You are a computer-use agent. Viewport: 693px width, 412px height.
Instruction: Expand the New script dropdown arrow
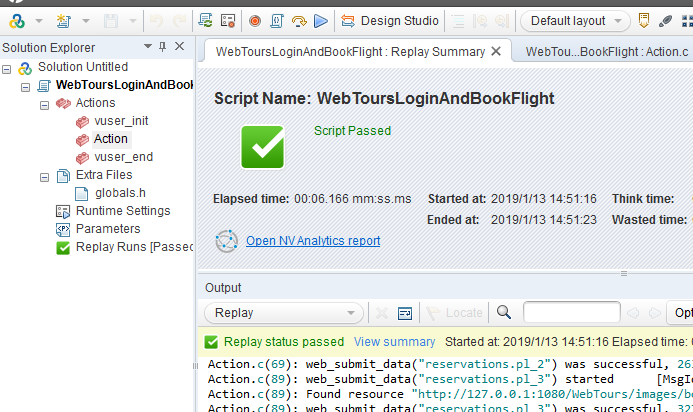(x=86, y=21)
